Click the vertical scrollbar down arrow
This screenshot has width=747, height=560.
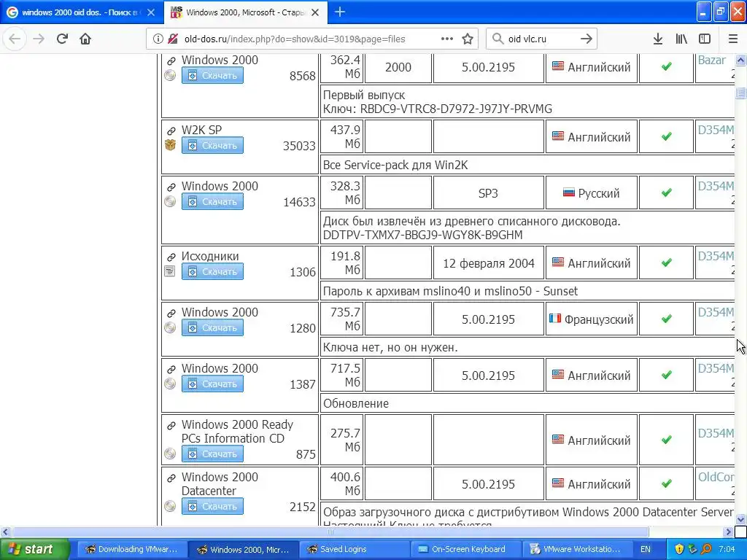pyautogui.click(x=740, y=519)
